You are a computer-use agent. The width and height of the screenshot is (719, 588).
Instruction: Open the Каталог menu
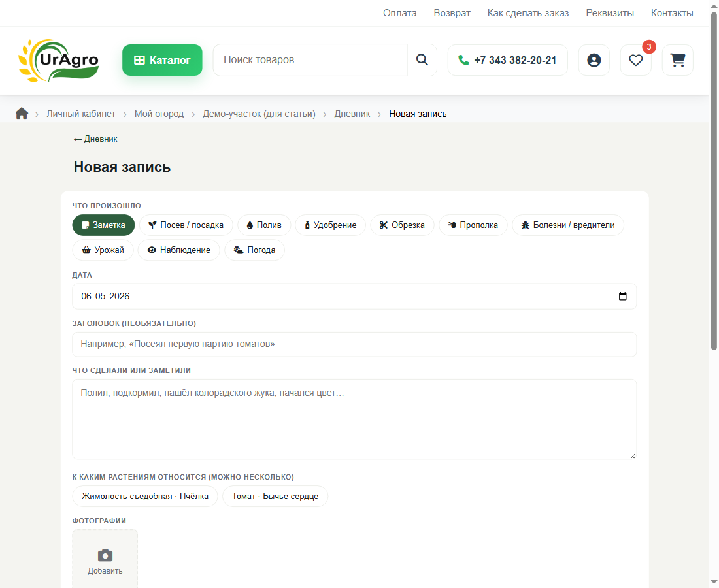[162, 60]
